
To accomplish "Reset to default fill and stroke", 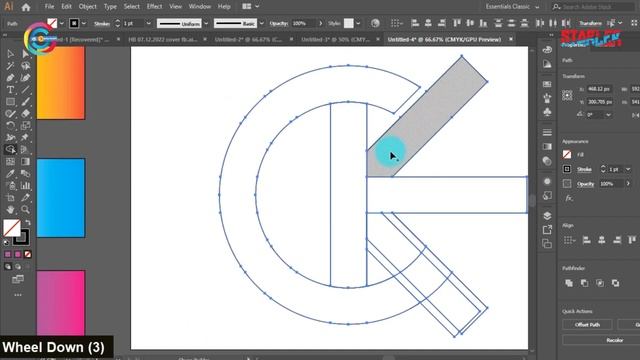I will tap(6, 242).
